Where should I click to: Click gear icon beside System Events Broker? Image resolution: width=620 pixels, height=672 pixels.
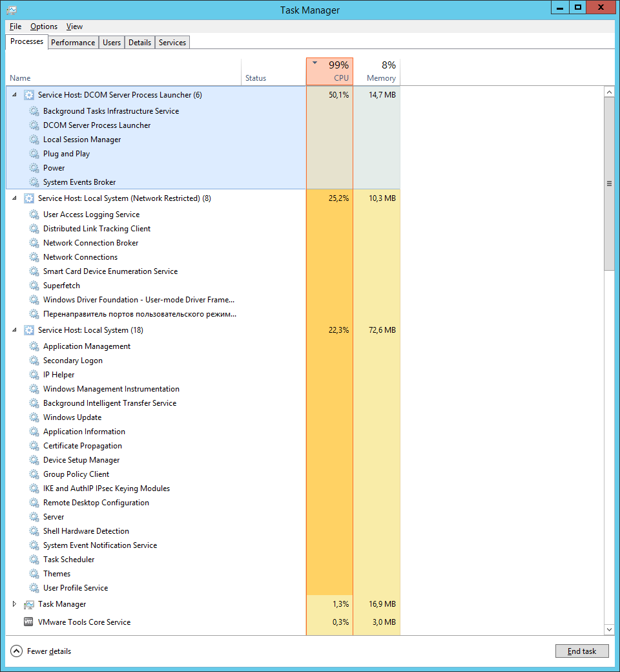click(34, 182)
